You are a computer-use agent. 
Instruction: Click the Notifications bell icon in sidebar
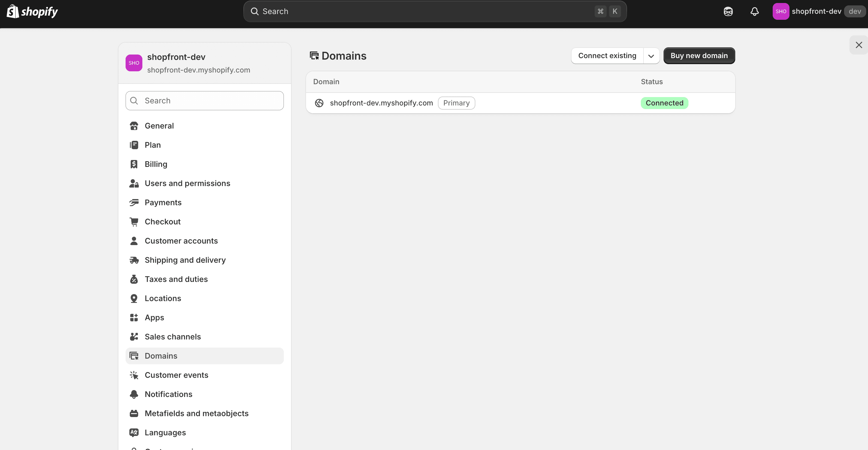(x=134, y=395)
